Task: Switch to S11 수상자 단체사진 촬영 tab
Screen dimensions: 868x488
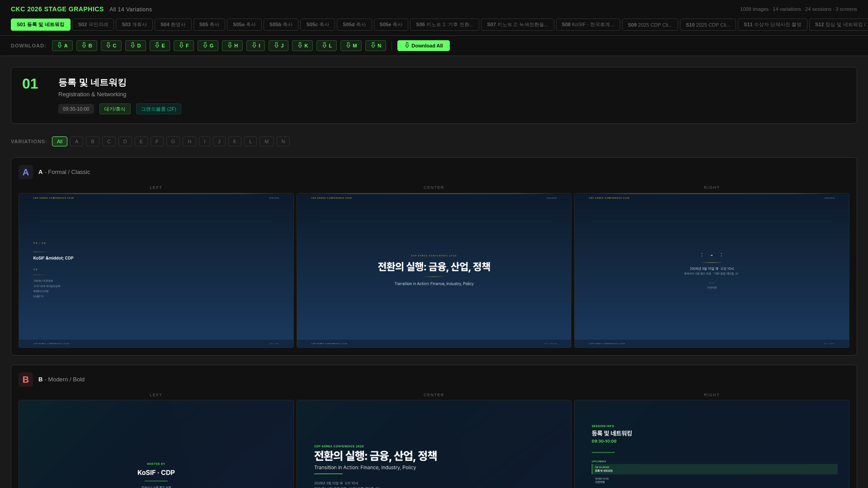Action: point(773,24)
